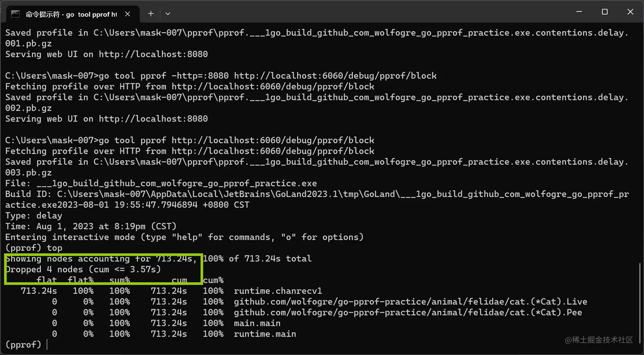Click '100% of 713.24s total' text
Screen dimensions: 644x355
pyautogui.click(x=257, y=258)
